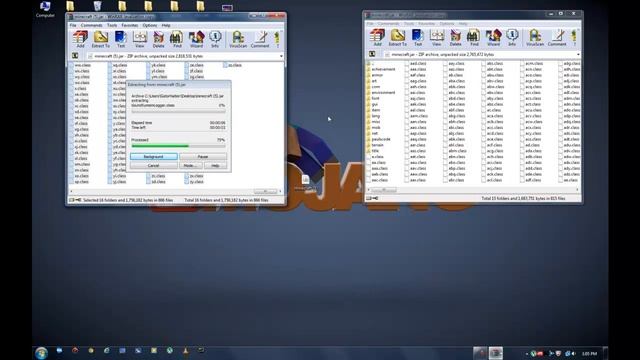Go up one level in left WinRAR window
640x360 pixels.
[x=75, y=56]
